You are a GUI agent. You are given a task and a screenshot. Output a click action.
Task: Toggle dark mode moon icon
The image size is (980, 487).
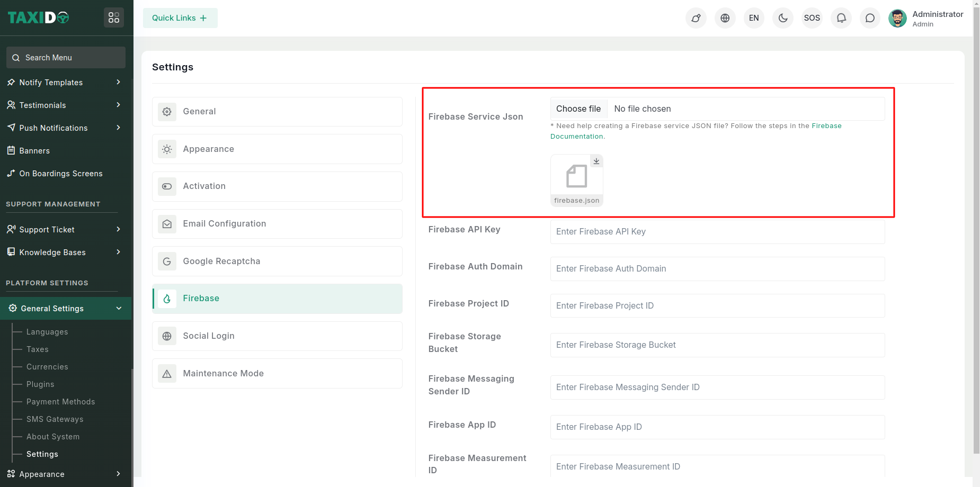[x=783, y=18]
